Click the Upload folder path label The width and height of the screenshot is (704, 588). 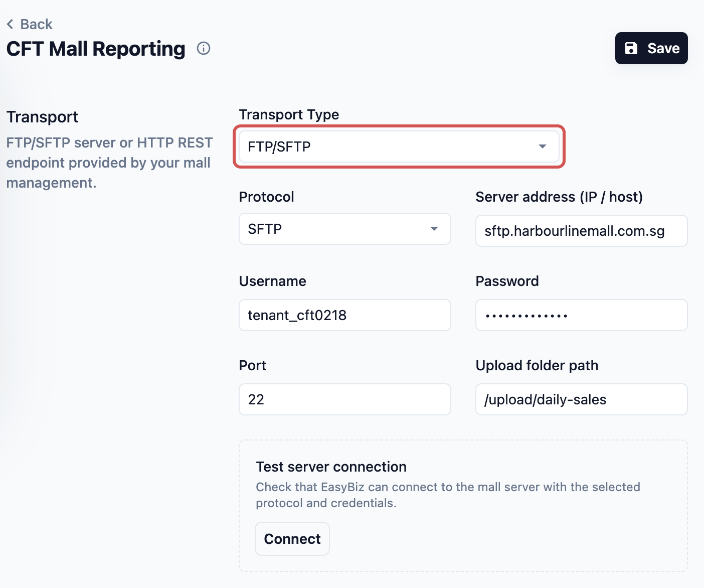click(x=537, y=365)
